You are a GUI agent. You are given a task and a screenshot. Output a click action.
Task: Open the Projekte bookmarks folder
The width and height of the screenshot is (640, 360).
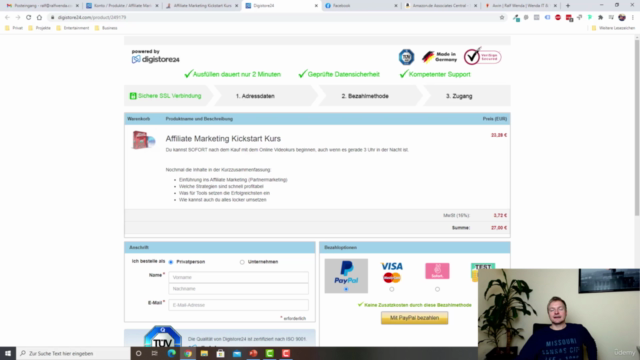(39, 28)
